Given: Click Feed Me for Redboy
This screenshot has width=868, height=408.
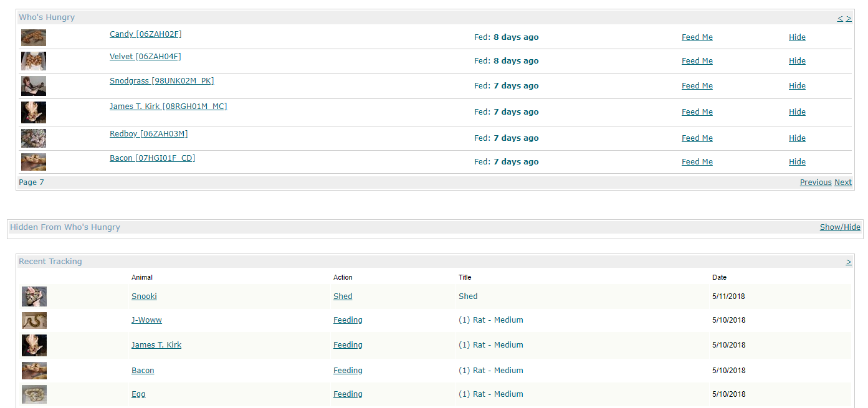Looking at the screenshot, I should 697,138.
